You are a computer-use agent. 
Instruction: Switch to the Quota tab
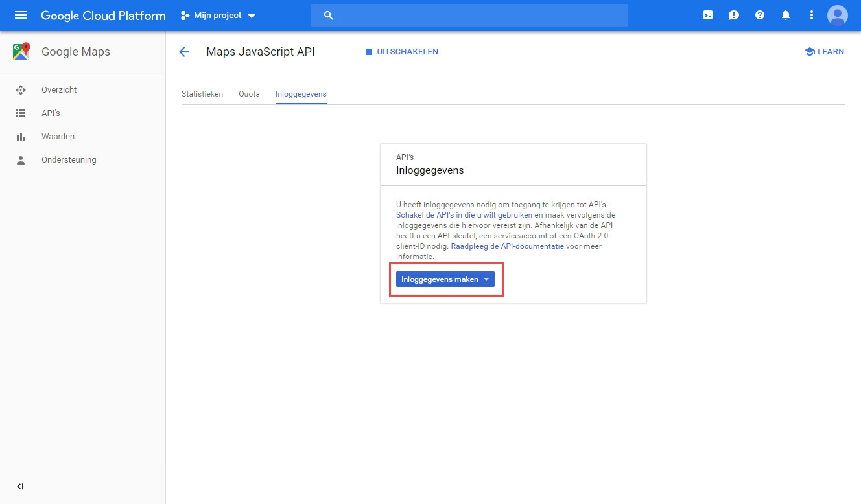249,94
